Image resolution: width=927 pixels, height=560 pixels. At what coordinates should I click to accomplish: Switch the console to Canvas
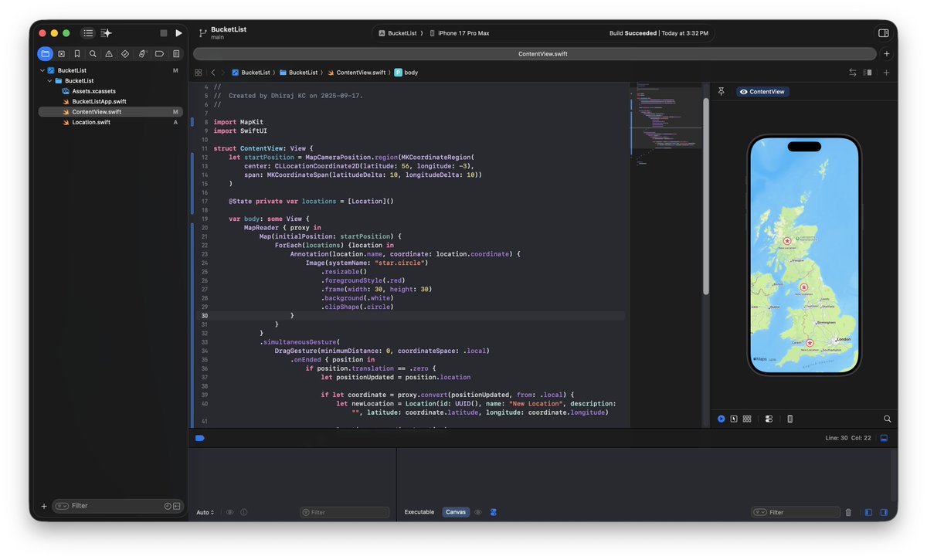click(x=456, y=512)
